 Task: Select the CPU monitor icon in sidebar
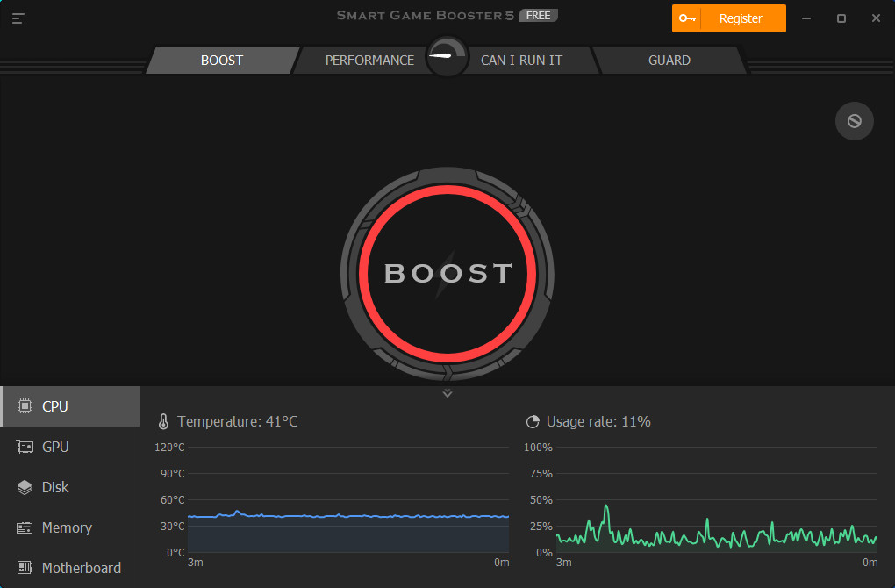point(25,405)
